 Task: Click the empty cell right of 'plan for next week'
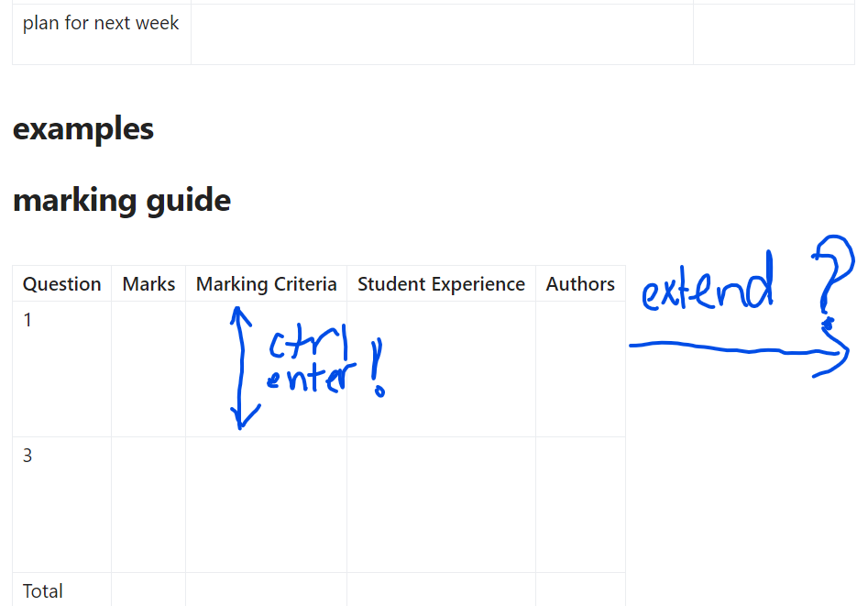click(x=442, y=34)
